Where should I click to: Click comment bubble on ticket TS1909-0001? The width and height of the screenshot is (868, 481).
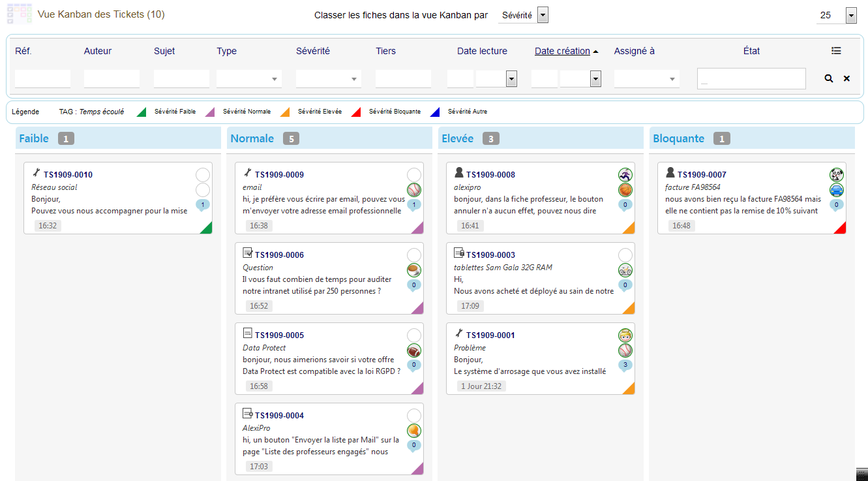pyautogui.click(x=625, y=365)
